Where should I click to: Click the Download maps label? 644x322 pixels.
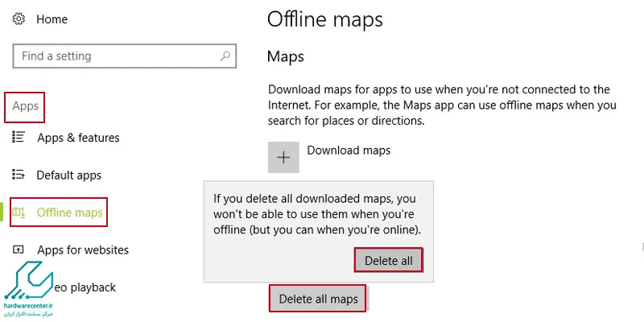[349, 151]
